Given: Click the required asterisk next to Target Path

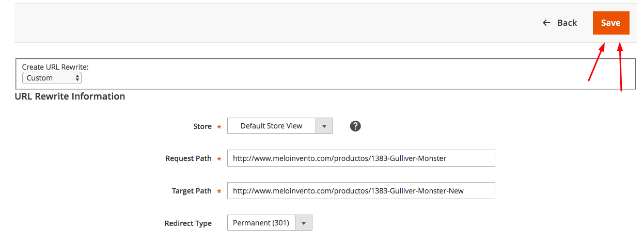Looking at the screenshot, I should pos(219,191).
